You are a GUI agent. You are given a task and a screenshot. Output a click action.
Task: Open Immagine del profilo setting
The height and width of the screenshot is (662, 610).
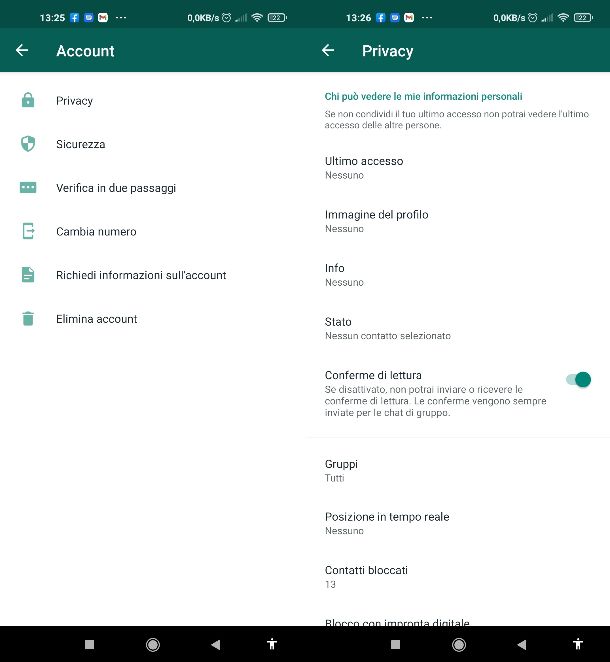[458, 221]
